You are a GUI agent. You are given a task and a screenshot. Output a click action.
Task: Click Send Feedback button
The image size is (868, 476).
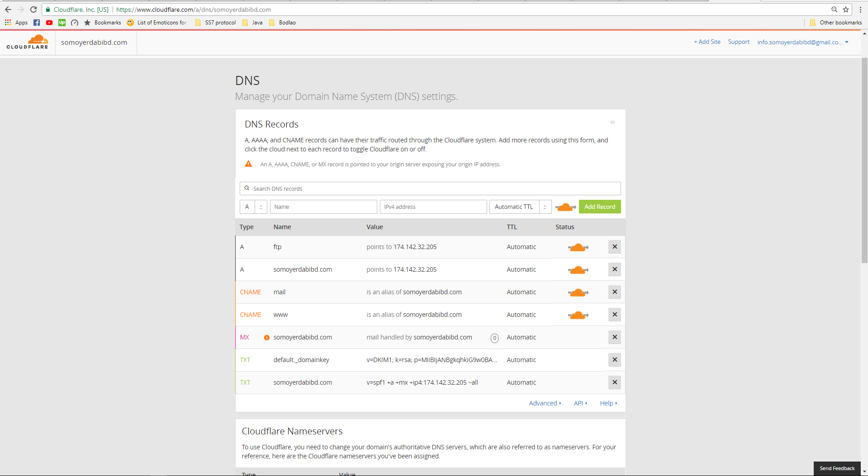pyautogui.click(x=837, y=468)
